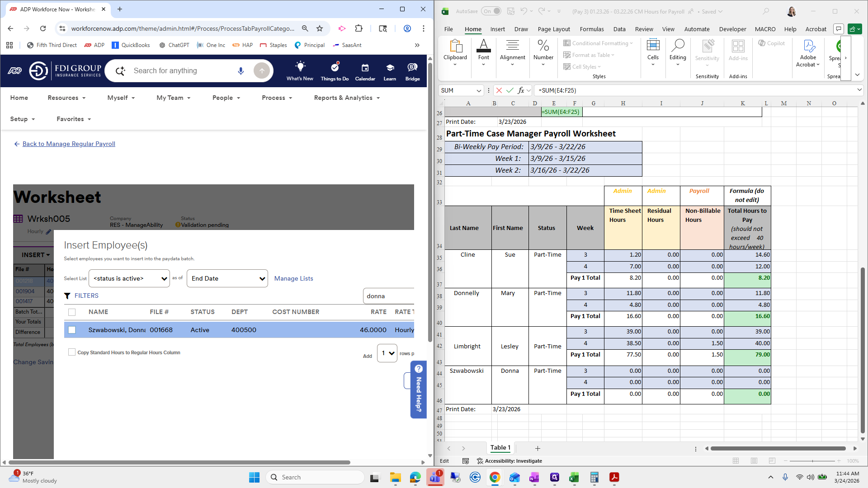
Task: Click Back to Manage Regular Payroll link
Action: point(69,144)
